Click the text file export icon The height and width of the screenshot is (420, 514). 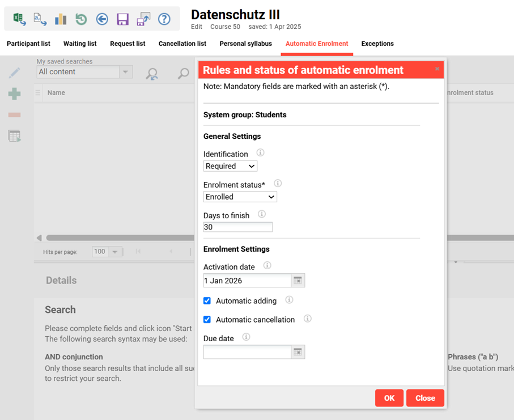40,19
